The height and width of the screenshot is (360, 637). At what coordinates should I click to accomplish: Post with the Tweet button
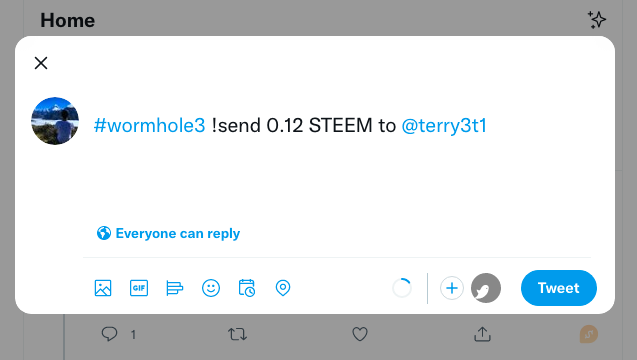click(559, 288)
